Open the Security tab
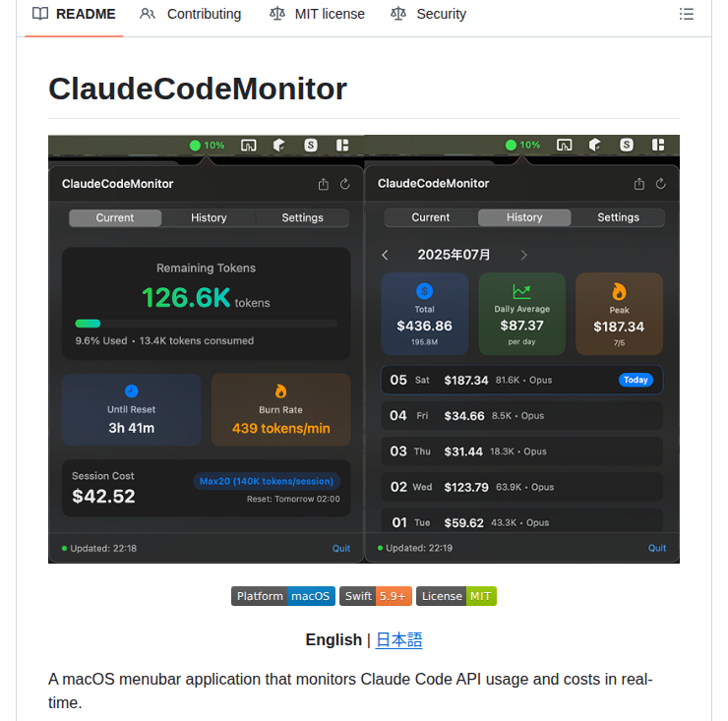Viewport: 728px width, 721px height. pos(428,14)
